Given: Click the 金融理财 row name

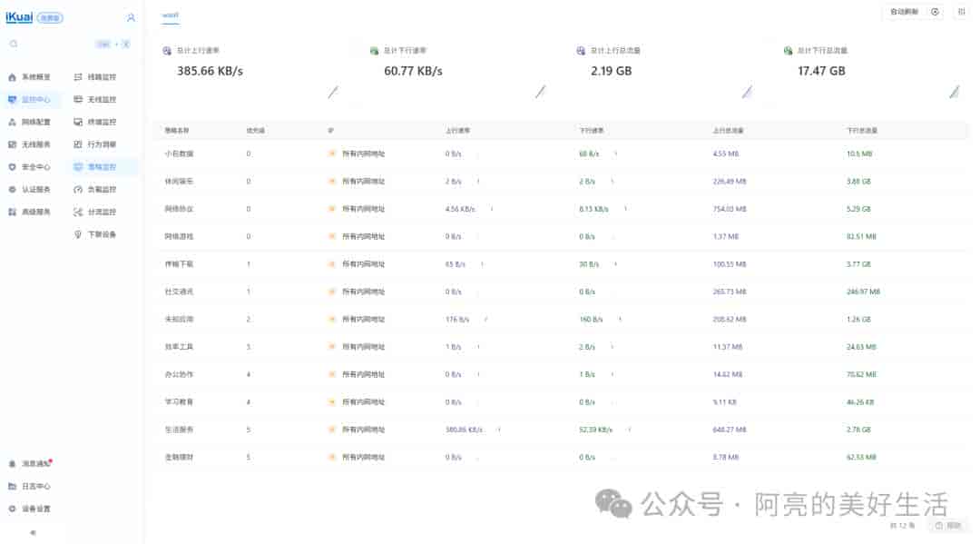Looking at the screenshot, I should point(179,457).
